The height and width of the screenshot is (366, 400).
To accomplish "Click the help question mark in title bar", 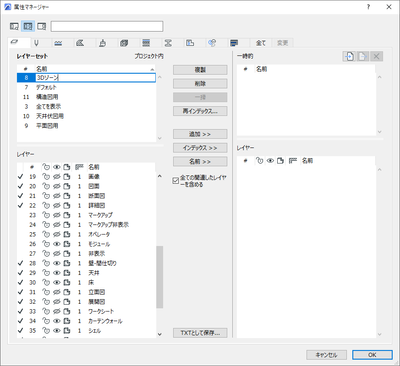I will 368,7.
